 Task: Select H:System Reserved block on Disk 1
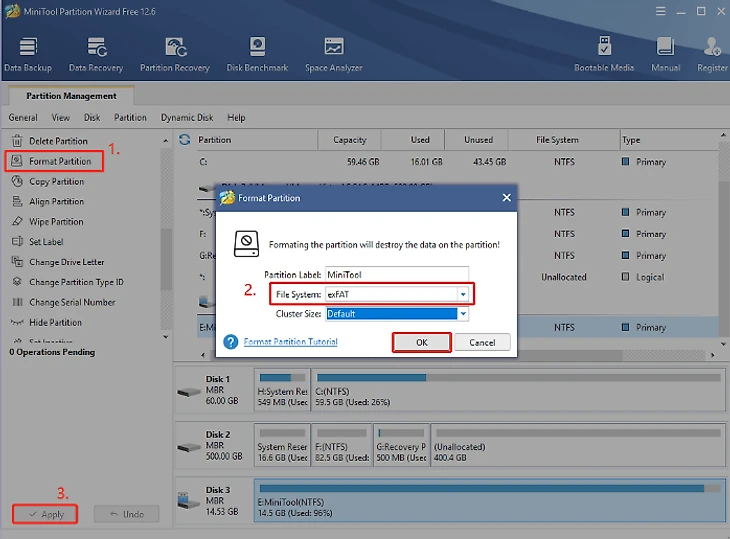coord(282,390)
